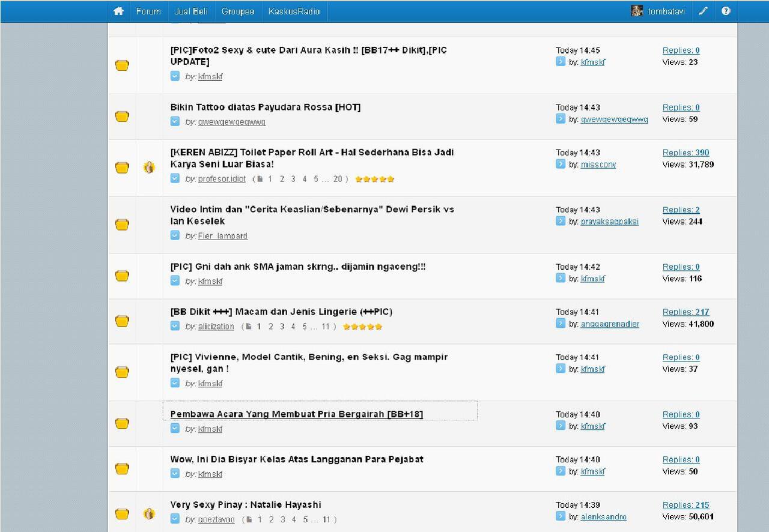
Task: Expand preview arrow of Vivienne thread
Action: pos(175,383)
